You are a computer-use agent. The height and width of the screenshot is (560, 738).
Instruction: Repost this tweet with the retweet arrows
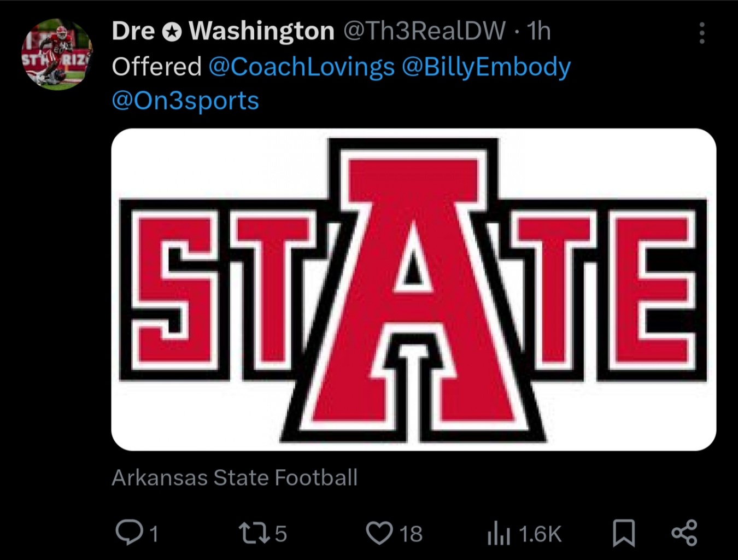pos(254,533)
